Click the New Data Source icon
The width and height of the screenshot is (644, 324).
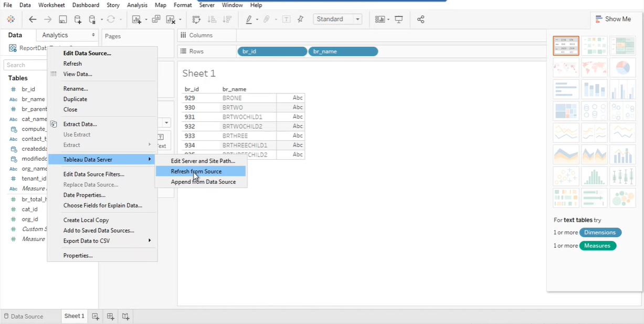tap(78, 19)
